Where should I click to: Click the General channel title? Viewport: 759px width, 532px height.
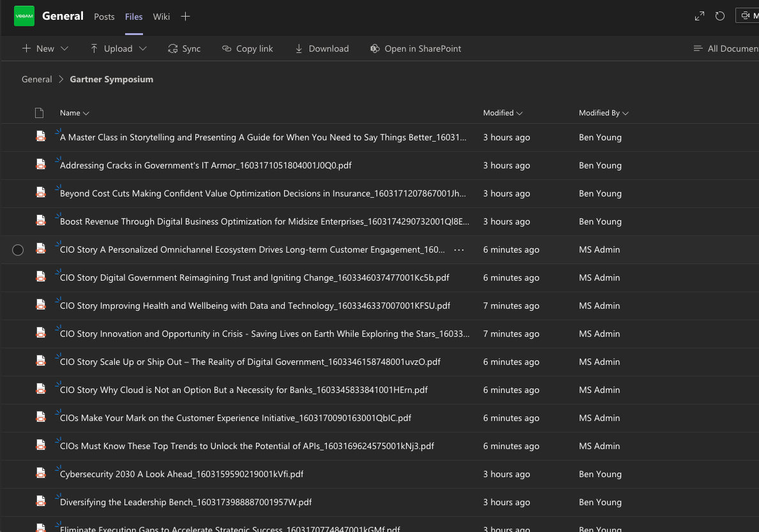coord(63,16)
